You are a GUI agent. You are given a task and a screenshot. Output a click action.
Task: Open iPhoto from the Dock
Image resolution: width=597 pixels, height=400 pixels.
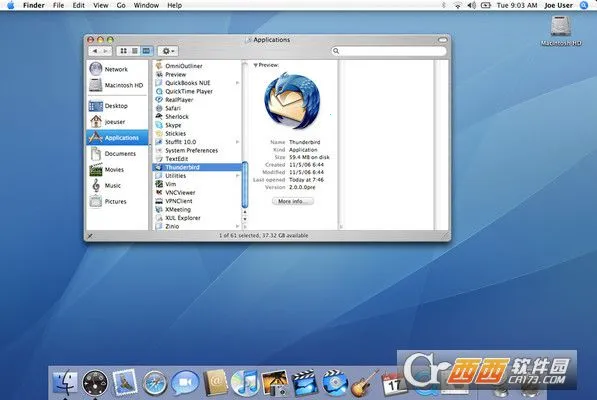click(x=275, y=383)
